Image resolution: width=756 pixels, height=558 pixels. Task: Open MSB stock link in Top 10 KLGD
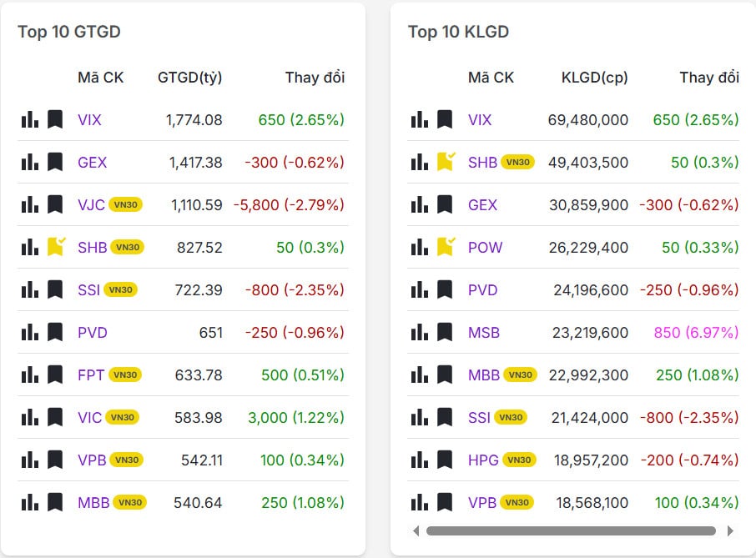pos(484,333)
